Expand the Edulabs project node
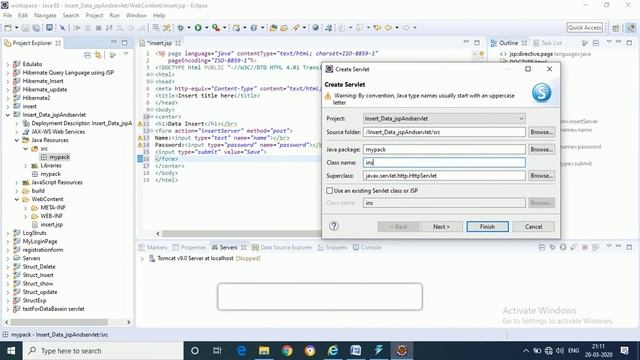This screenshot has height=360, width=640. tap(7, 64)
